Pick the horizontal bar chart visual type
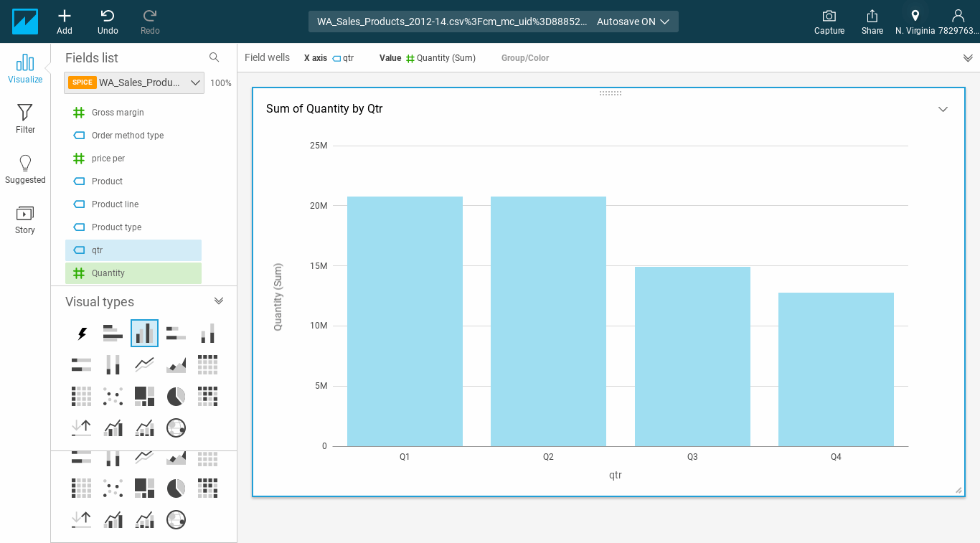This screenshot has height=543, width=980. click(113, 333)
